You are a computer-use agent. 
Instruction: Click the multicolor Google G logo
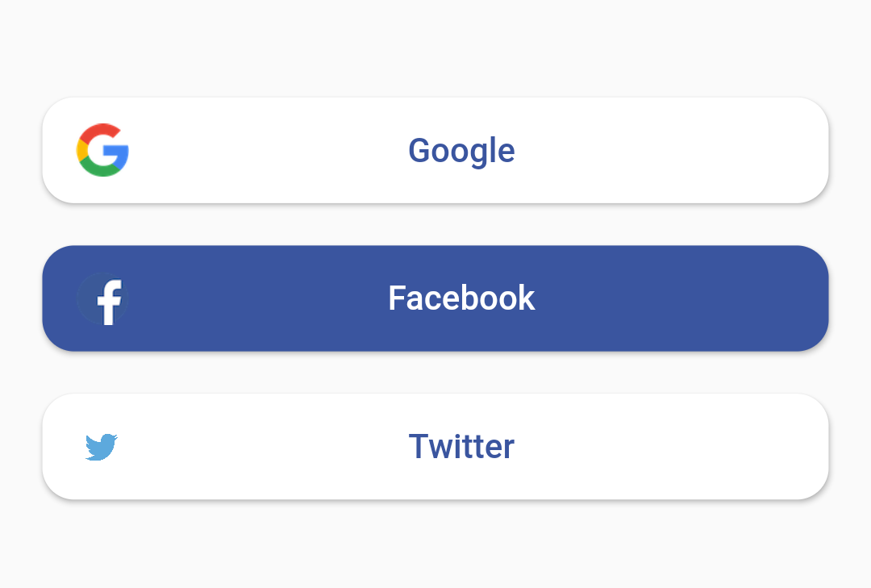click(x=103, y=150)
